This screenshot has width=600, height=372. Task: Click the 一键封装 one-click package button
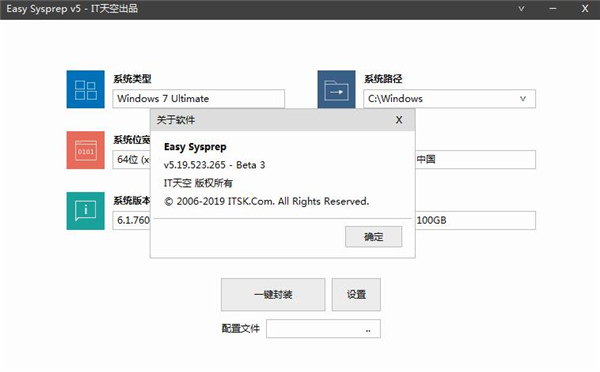pos(273,294)
